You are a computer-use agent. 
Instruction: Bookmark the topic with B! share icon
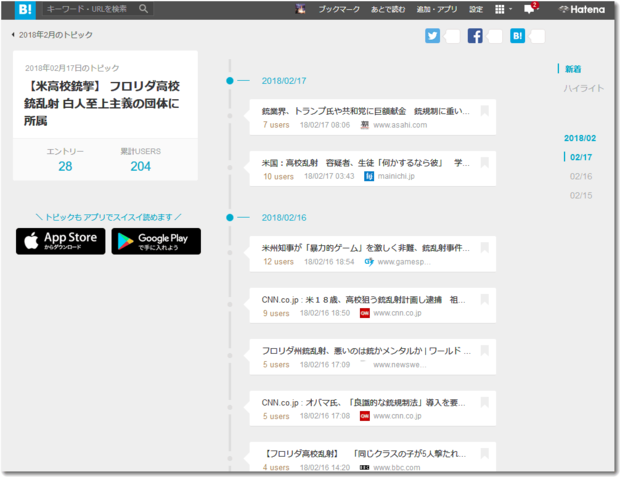[x=517, y=36]
